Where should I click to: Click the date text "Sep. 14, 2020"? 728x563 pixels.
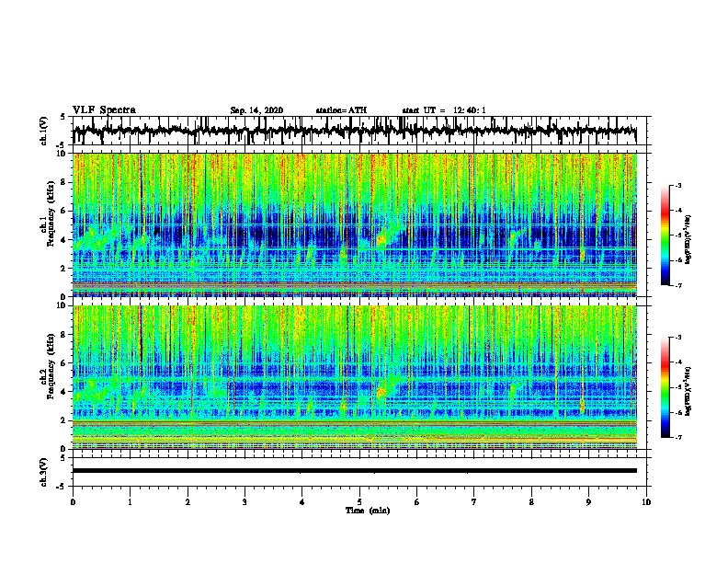pos(256,110)
